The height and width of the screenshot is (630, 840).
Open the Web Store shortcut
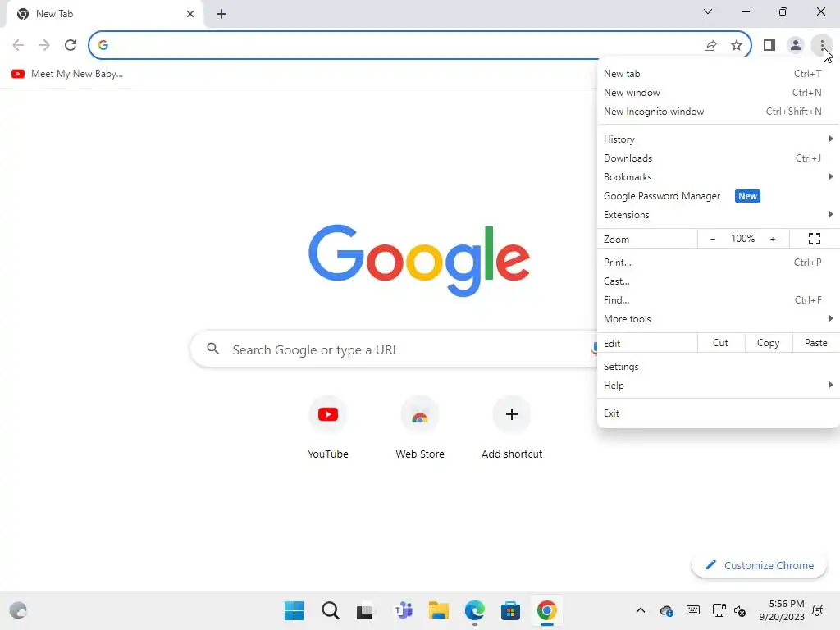[420, 428]
